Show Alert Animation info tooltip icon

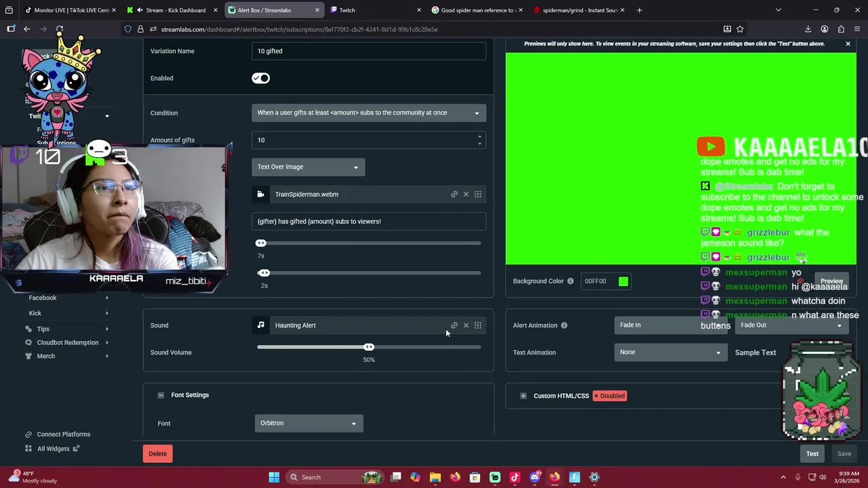point(564,325)
